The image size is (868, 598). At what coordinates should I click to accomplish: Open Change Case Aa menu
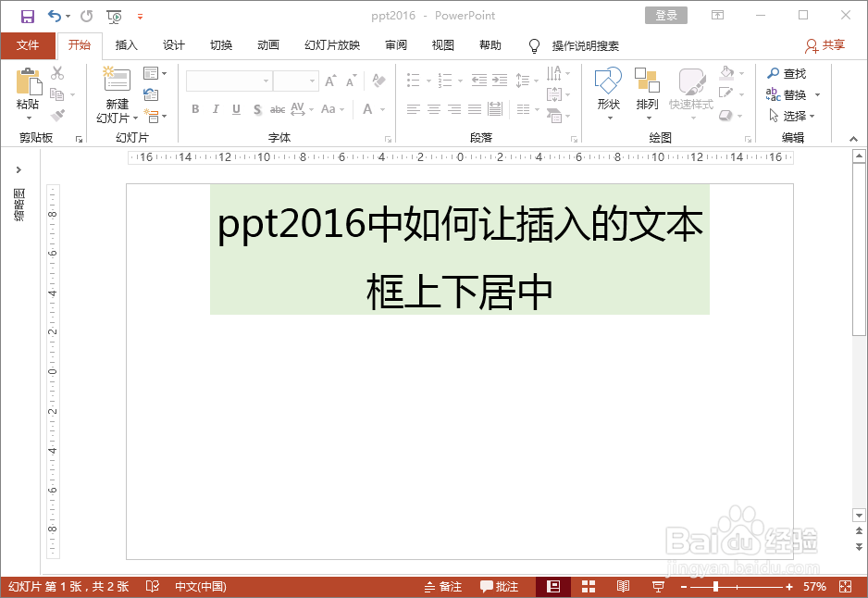point(332,109)
